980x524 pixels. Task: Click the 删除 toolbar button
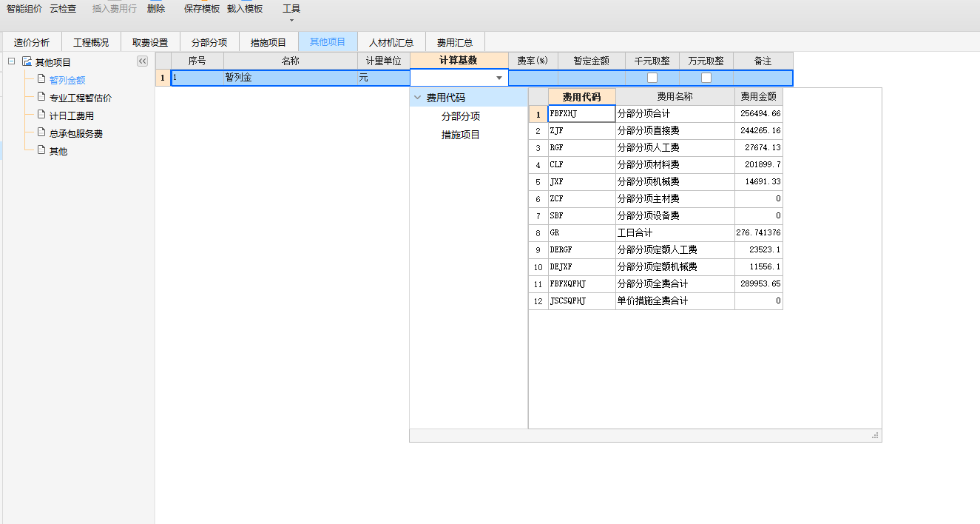(156, 9)
